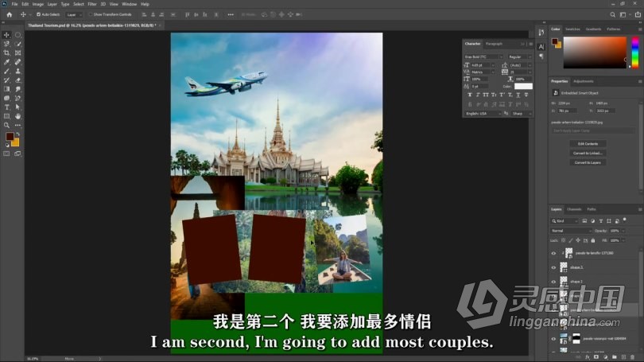Click the Character panel text color swatch
This screenshot has height=362, width=644.
point(523,86)
